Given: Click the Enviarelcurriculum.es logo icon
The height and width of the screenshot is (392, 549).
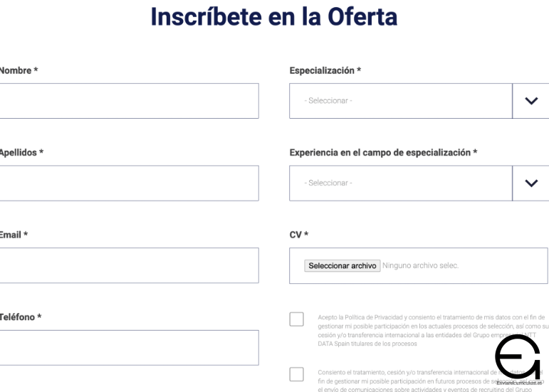Looking at the screenshot, I should click(x=517, y=361).
